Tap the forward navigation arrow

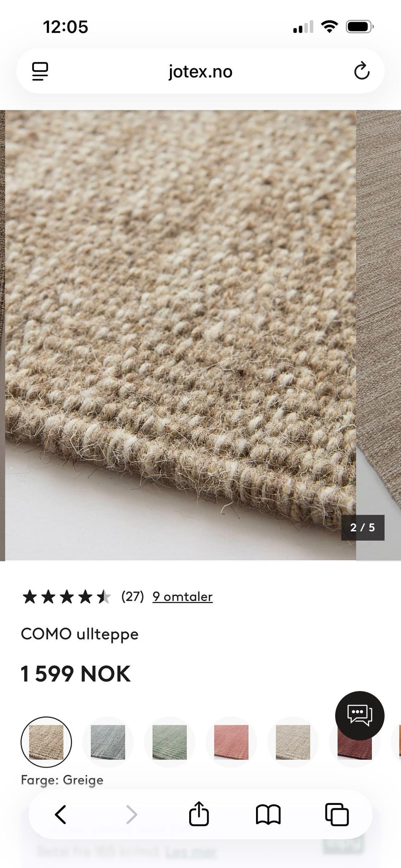(x=132, y=815)
